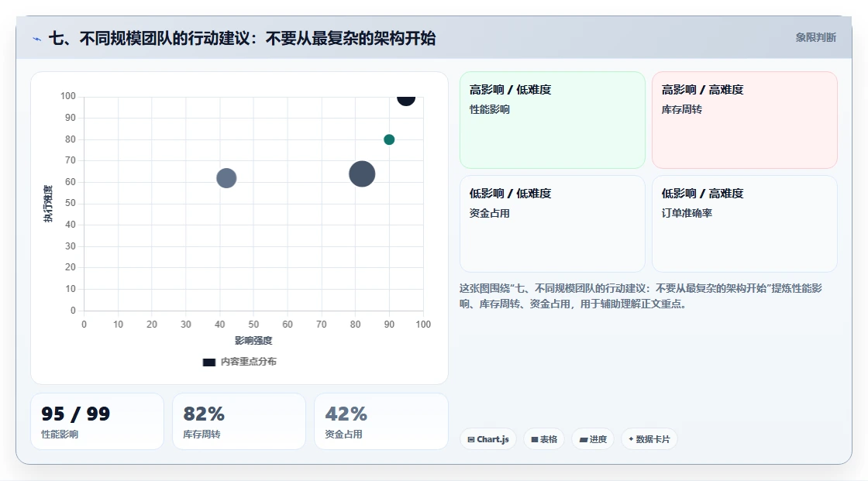Select the 低影响 / 低难度 quadrant card
This screenshot has height=481, width=868.
pos(553,224)
